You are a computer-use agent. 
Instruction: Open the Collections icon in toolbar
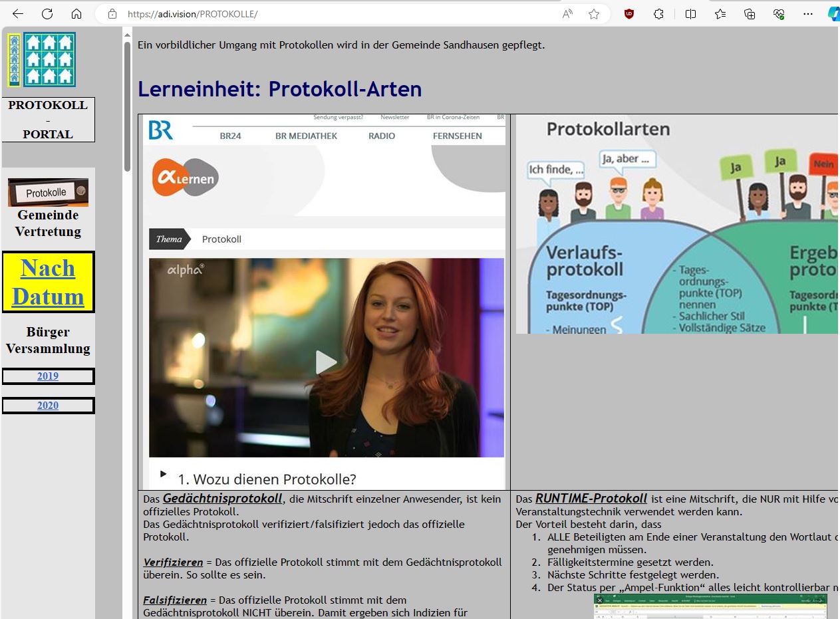[750, 14]
